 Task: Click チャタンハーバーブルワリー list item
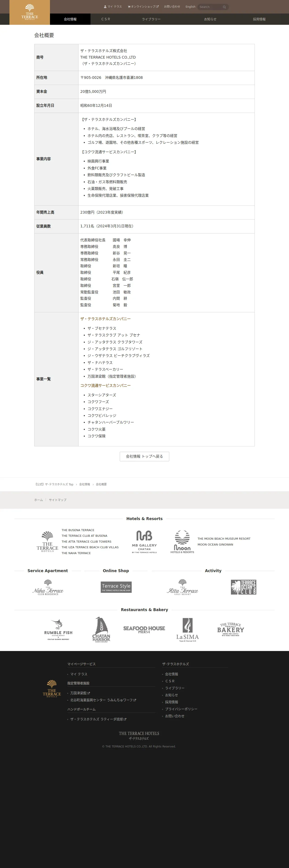pyautogui.click(x=111, y=422)
